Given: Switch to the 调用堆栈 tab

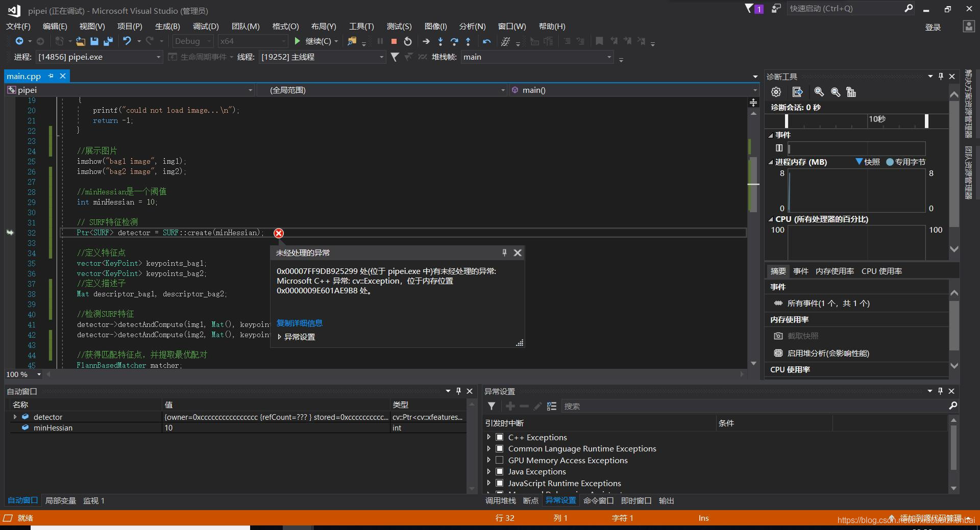Looking at the screenshot, I should click(x=500, y=500).
